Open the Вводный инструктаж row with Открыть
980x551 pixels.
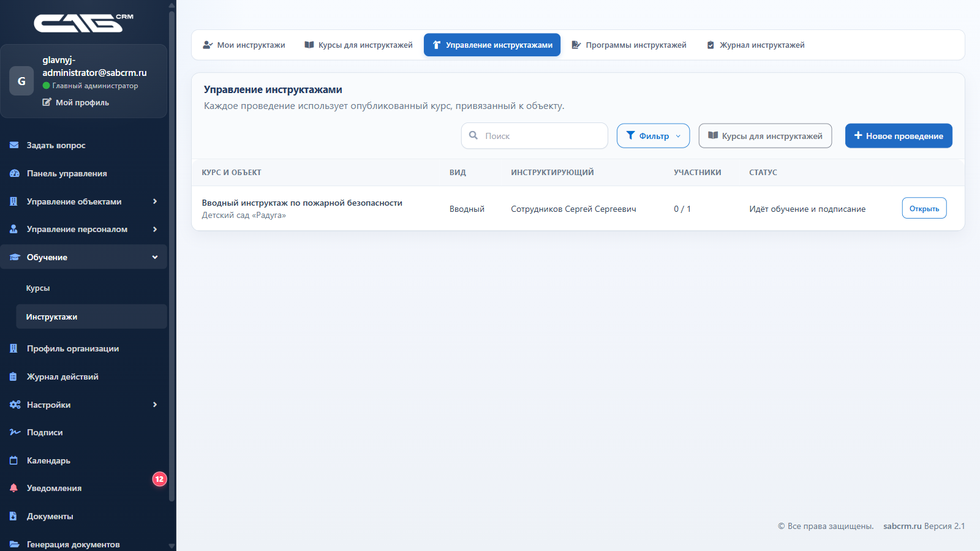click(x=924, y=208)
